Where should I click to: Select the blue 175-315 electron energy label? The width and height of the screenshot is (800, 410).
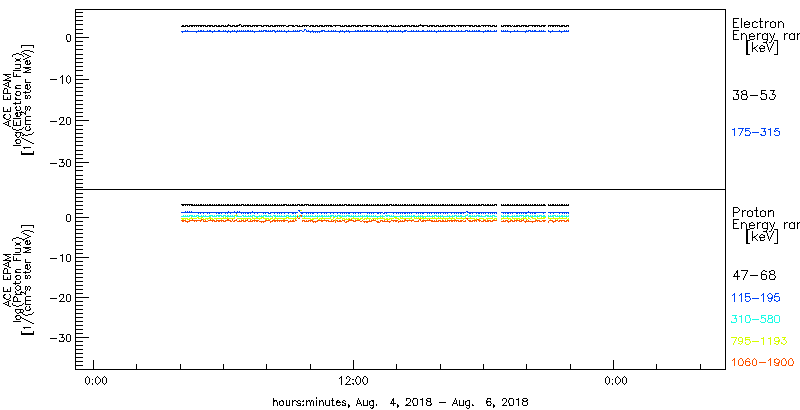click(756, 133)
